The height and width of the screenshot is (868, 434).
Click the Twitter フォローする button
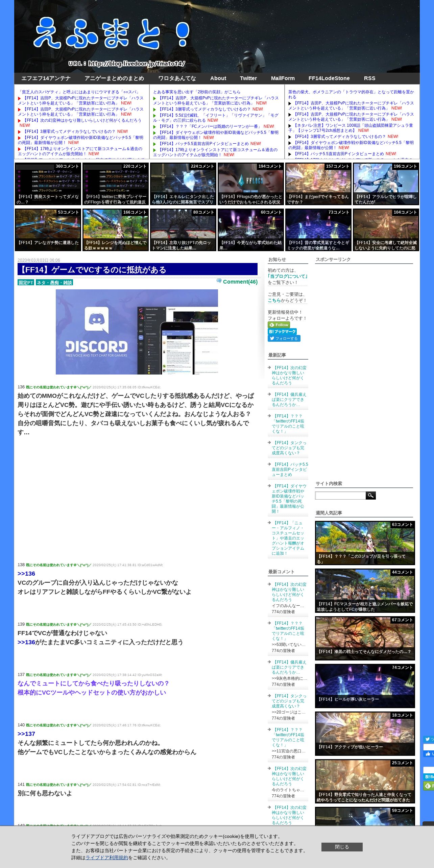point(284,338)
